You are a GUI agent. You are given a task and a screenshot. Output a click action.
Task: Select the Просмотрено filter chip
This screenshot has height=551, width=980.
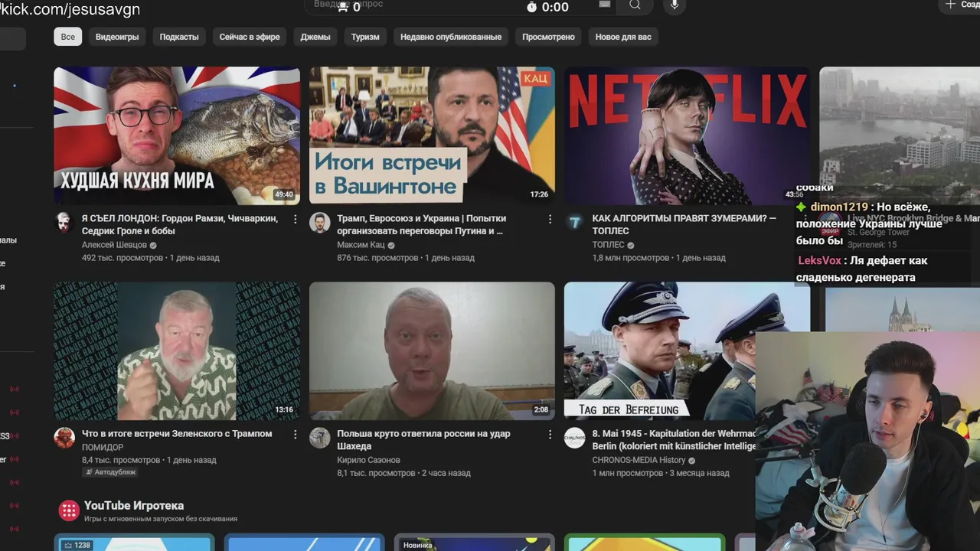(x=548, y=37)
